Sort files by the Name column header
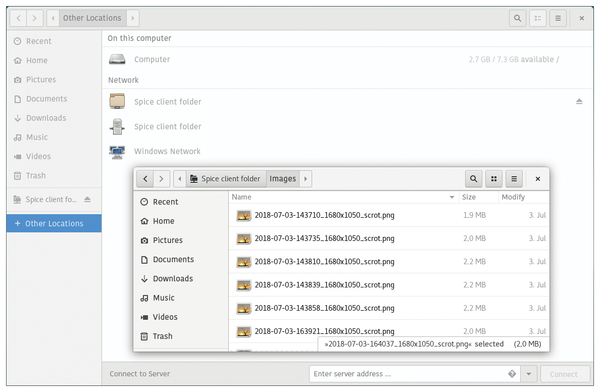Screen dimensions: 600x392 pos(344,197)
